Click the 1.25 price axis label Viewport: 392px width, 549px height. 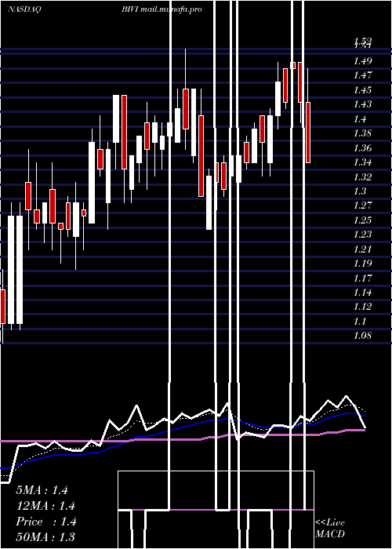point(362,220)
